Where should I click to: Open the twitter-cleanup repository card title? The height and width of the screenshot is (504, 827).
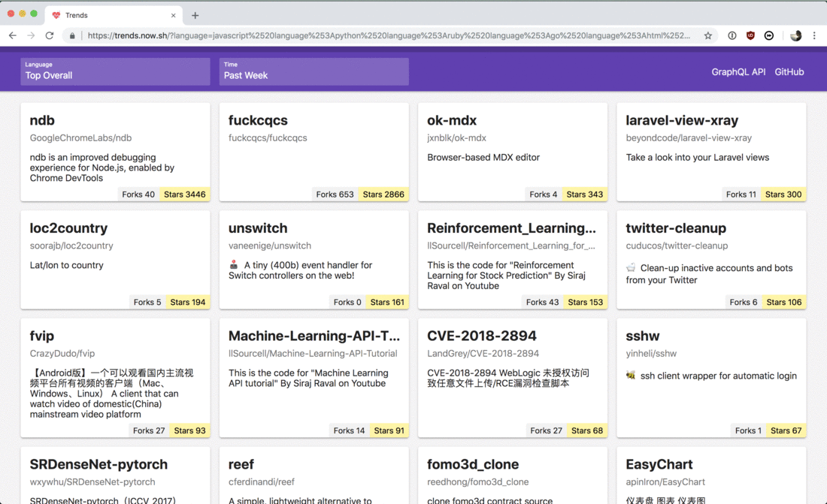click(676, 228)
